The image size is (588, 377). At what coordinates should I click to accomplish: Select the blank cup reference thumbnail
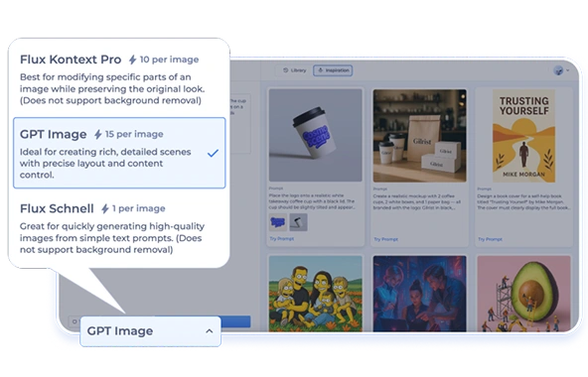coord(298,222)
